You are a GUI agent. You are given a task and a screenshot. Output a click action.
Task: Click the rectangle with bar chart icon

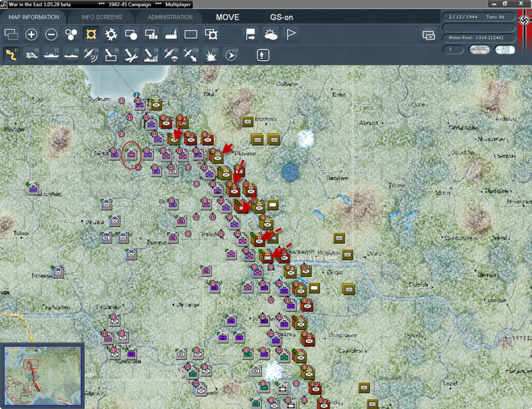click(151, 34)
